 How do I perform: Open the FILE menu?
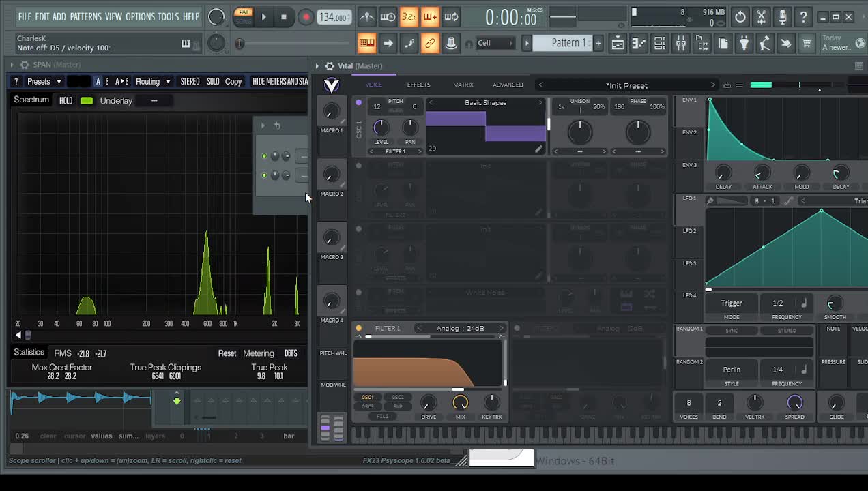click(x=25, y=16)
